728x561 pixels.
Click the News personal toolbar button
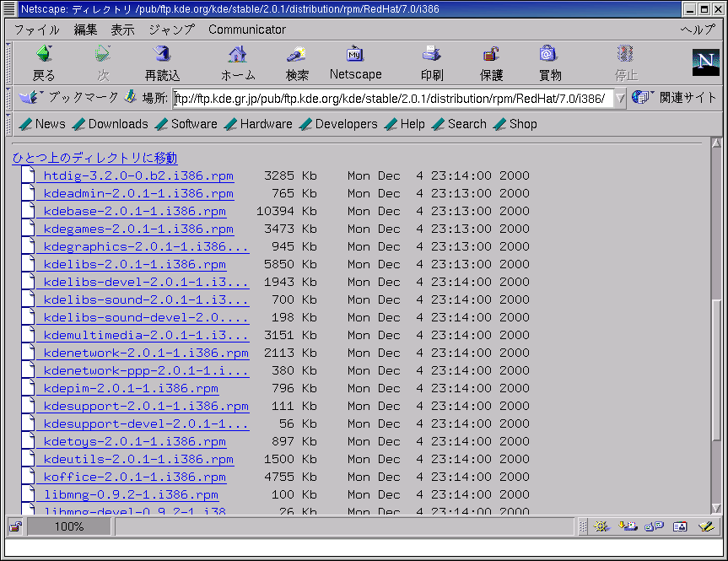[42, 124]
